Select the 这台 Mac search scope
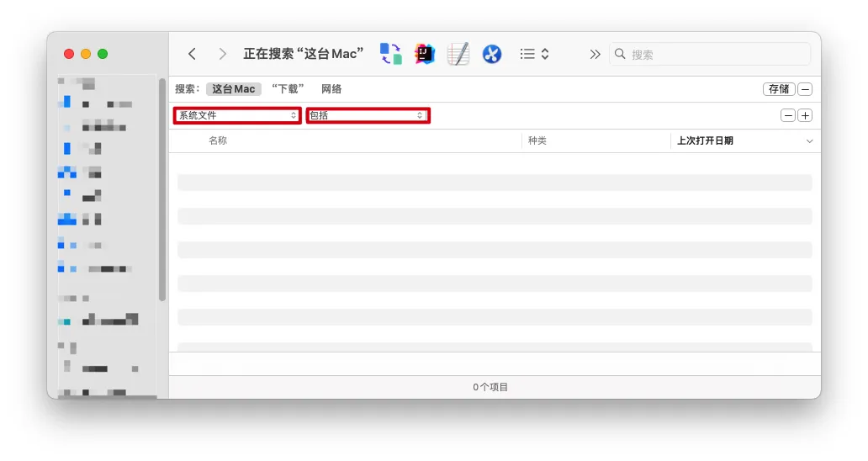The image size is (868, 461). (x=233, y=89)
